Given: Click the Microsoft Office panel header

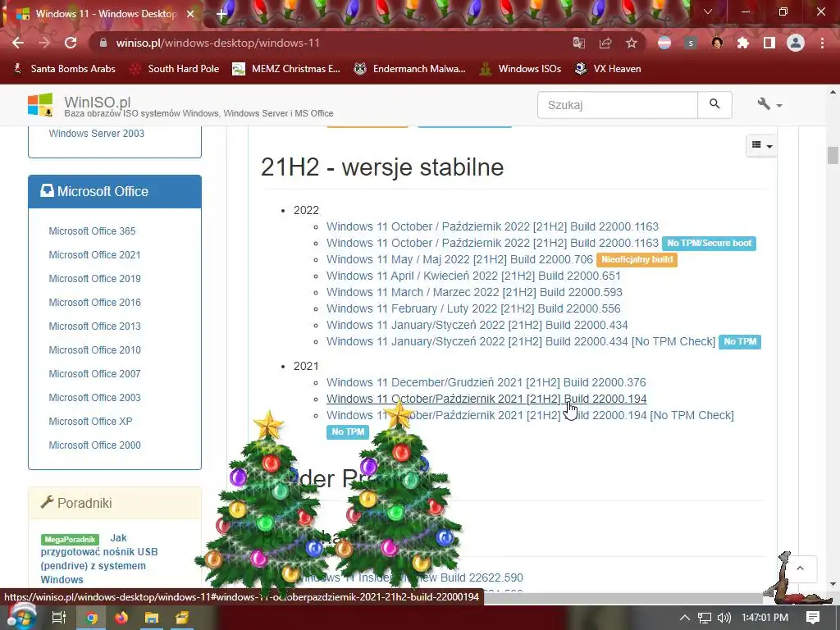Looking at the screenshot, I should [115, 191].
